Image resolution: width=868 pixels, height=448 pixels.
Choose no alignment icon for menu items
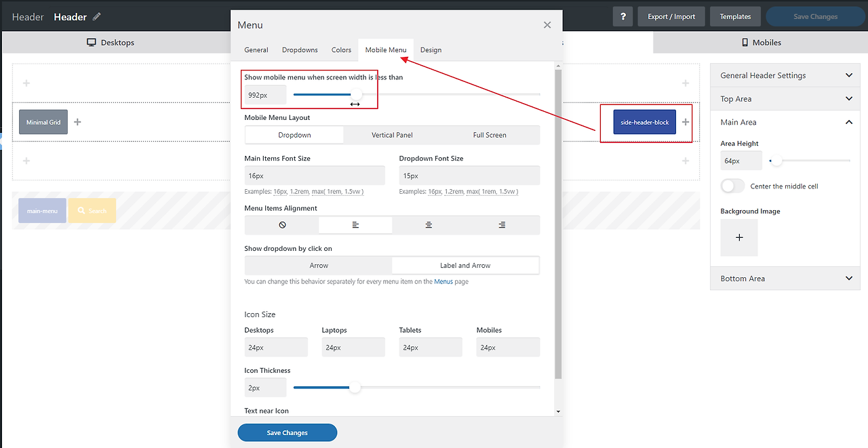coord(282,225)
